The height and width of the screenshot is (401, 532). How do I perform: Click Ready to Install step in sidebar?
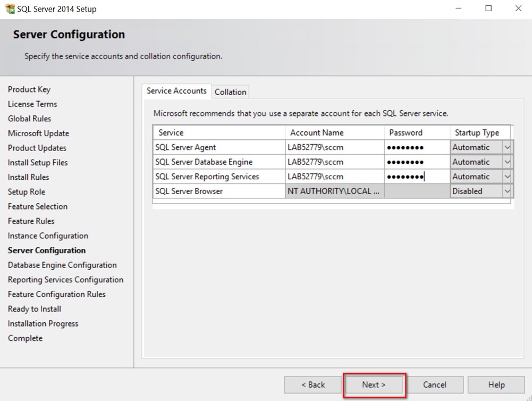(35, 308)
